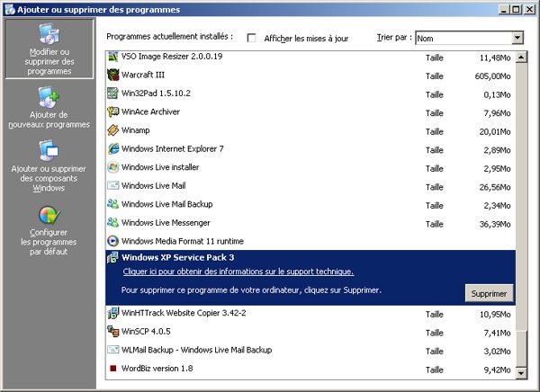Click the 26,56Mo size value
The image size is (540, 392).
click(495, 188)
